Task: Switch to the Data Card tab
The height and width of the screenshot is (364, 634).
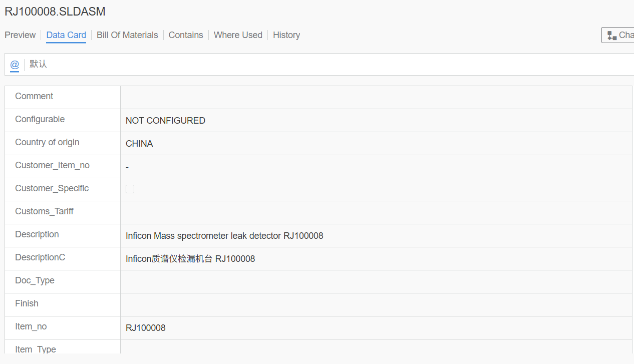Action: [66, 35]
